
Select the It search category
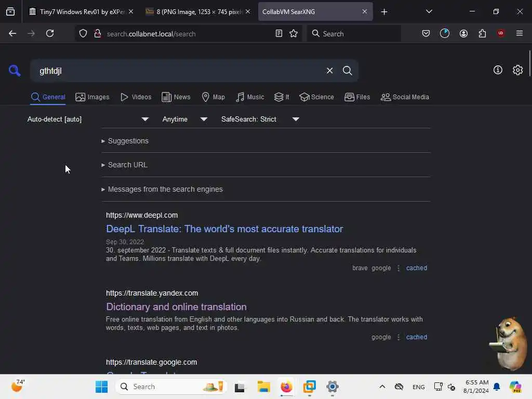[282, 97]
